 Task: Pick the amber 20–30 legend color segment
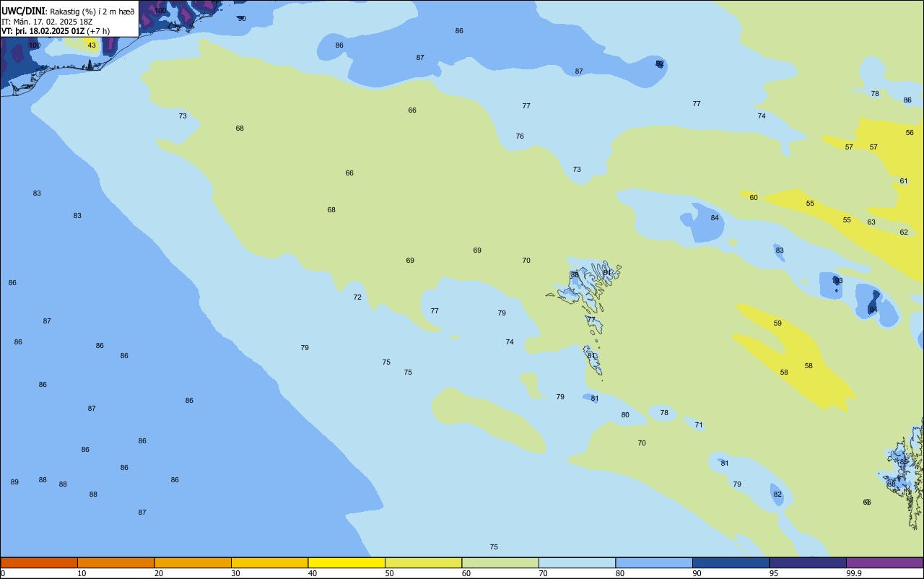pyautogui.click(x=193, y=562)
